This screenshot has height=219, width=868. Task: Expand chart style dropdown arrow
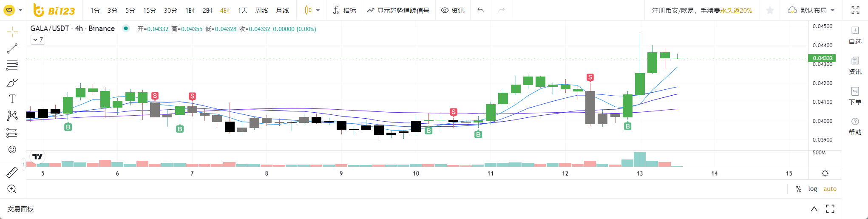click(318, 10)
